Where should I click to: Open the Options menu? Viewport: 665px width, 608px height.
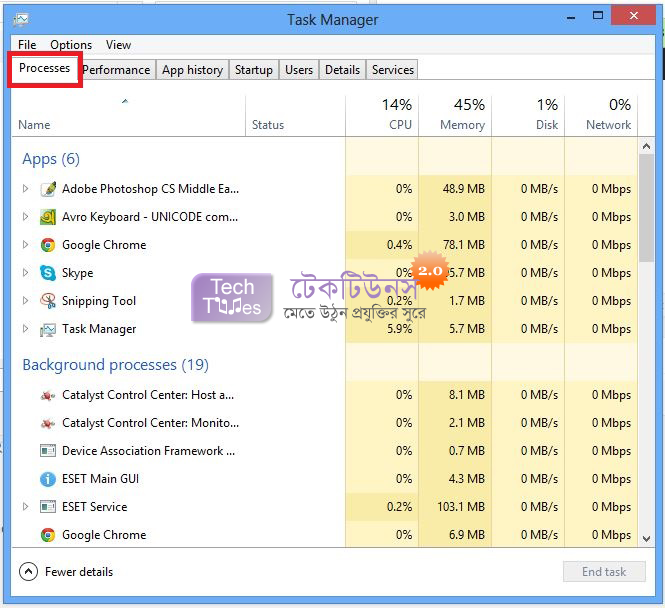[x=71, y=45]
